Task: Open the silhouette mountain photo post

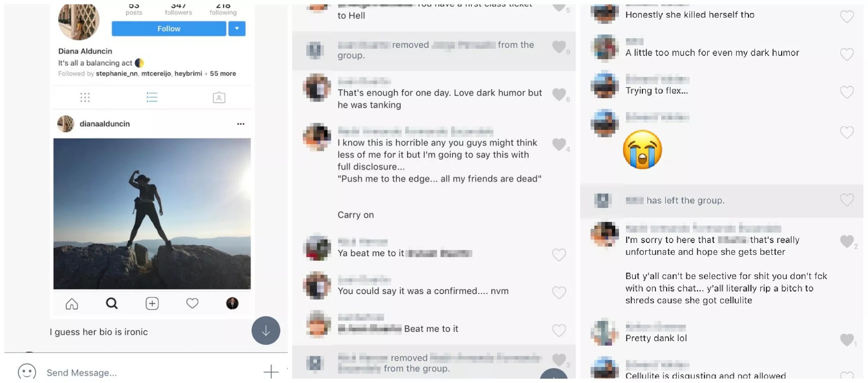Action: (152, 214)
